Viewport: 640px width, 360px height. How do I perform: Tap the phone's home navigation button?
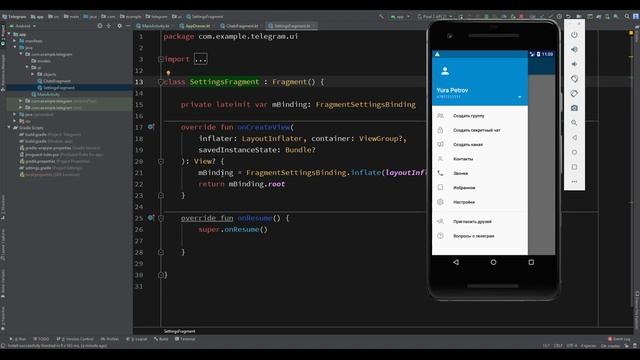pyautogui.click(x=493, y=262)
